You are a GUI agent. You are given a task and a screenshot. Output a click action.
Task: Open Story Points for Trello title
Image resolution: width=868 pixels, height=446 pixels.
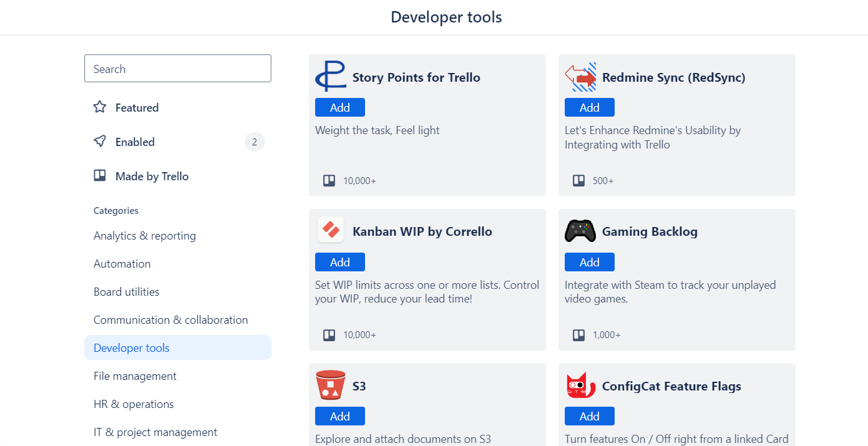click(416, 77)
